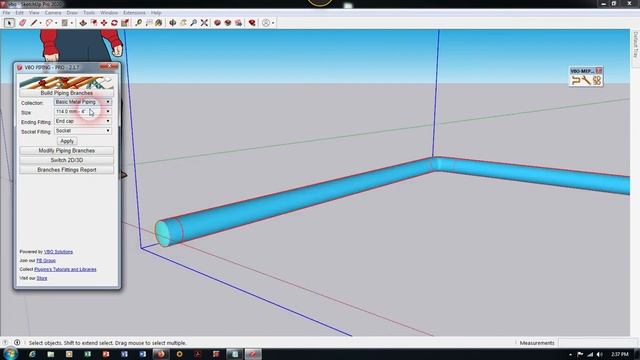Choose the Arc drawing tool

pos(49,23)
